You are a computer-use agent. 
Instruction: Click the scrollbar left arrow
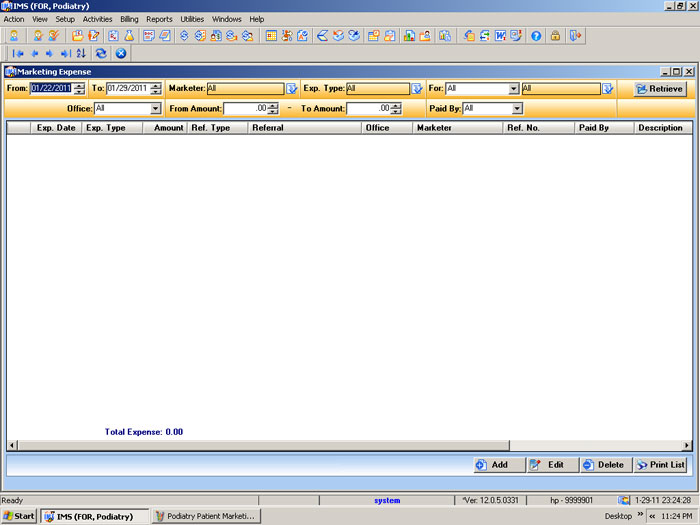click(x=12, y=445)
